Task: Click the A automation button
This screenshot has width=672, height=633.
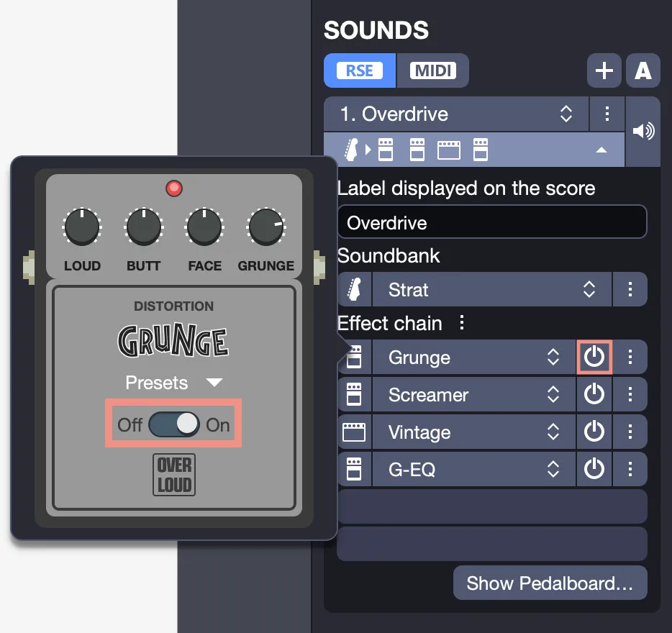Action: pyautogui.click(x=643, y=70)
